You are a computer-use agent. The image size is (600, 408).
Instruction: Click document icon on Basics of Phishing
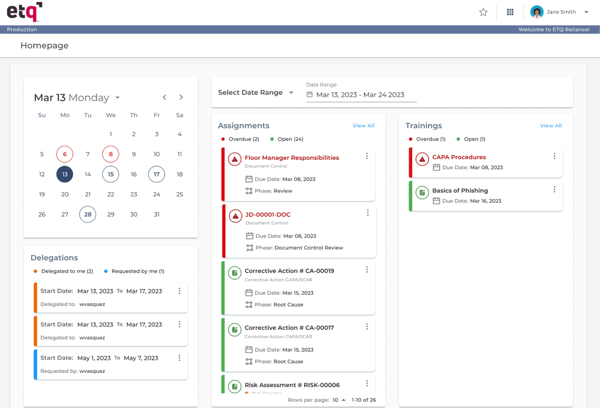[x=422, y=193]
